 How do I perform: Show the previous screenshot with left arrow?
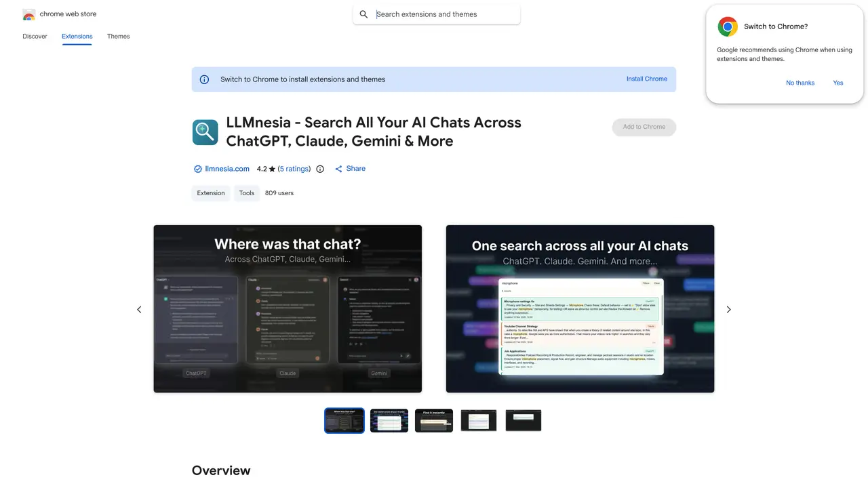click(139, 309)
